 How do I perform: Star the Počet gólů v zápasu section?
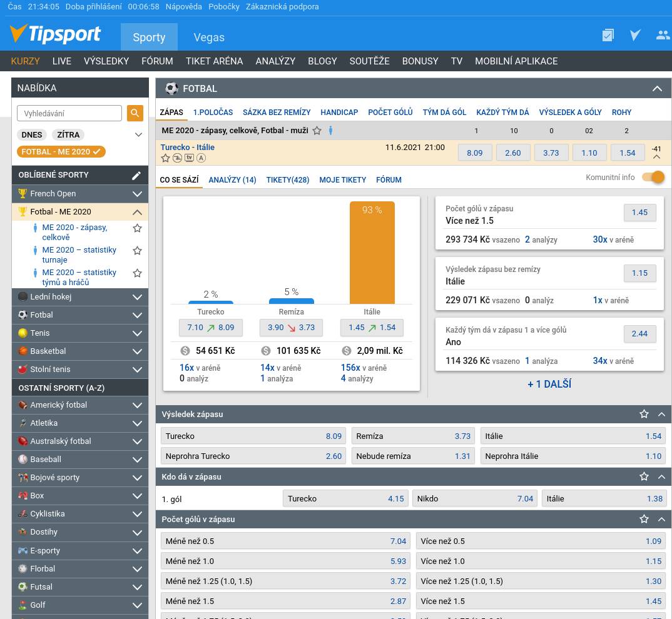pyautogui.click(x=644, y=519)
